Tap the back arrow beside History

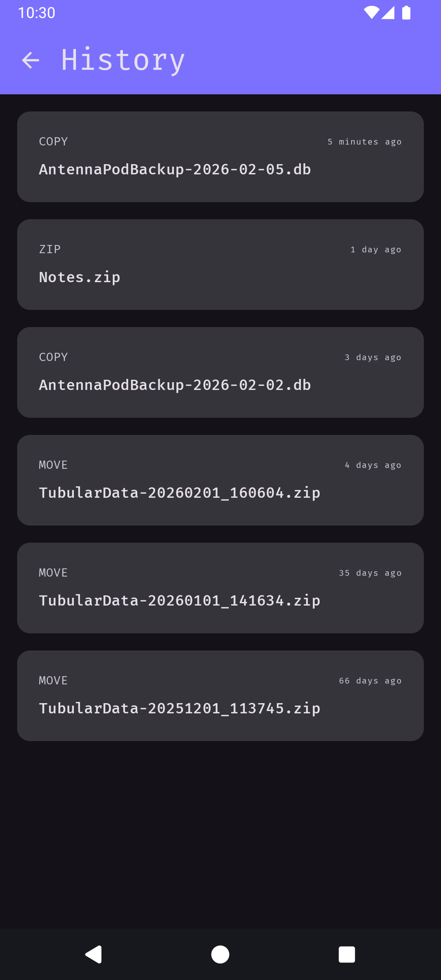[x=31, y=60]
